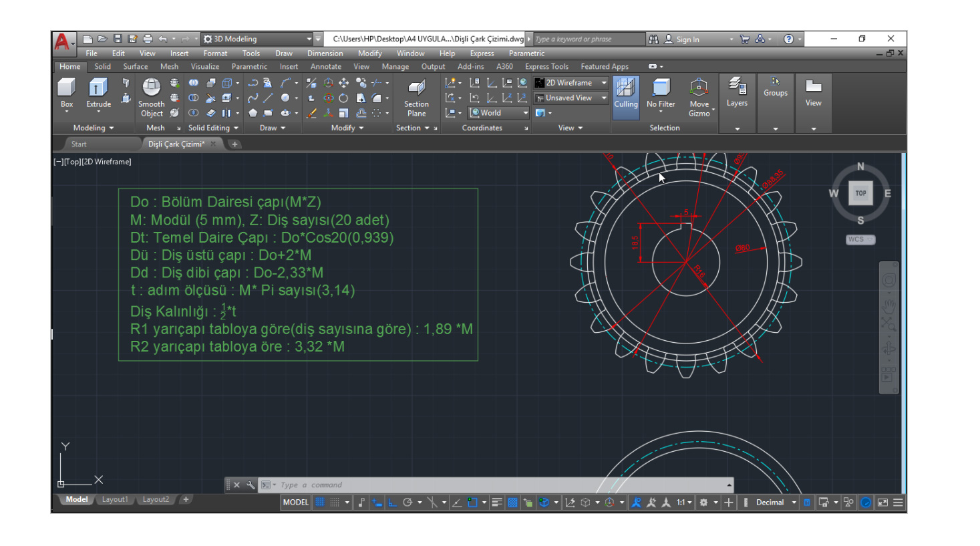
Task: Click the Sign In button
Action: [687, 39]
